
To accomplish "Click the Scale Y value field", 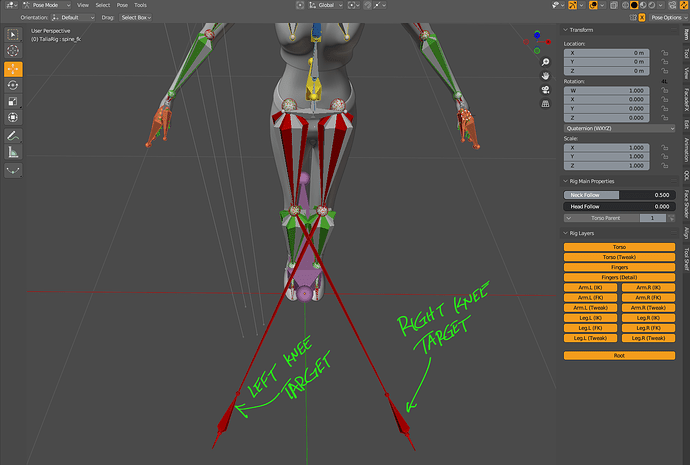I will (606, 157).
